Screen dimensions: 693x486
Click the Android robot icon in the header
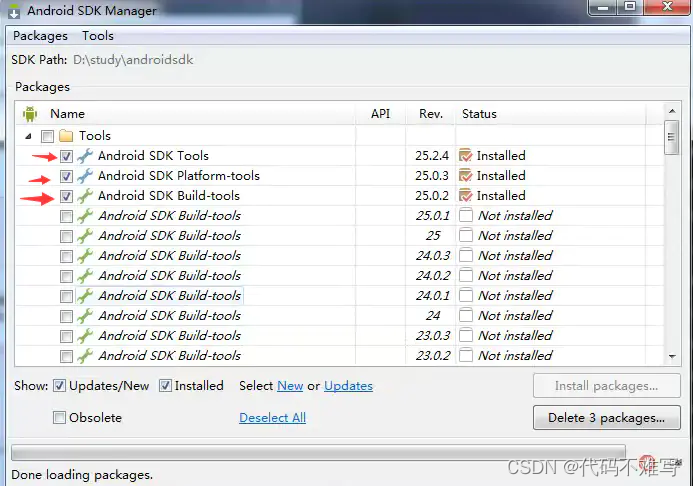coord(30,114)
